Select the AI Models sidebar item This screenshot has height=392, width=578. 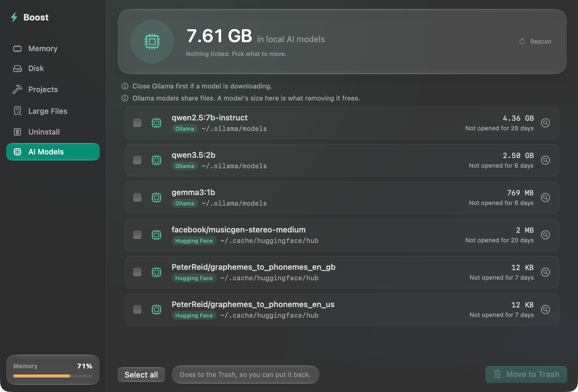53,152
